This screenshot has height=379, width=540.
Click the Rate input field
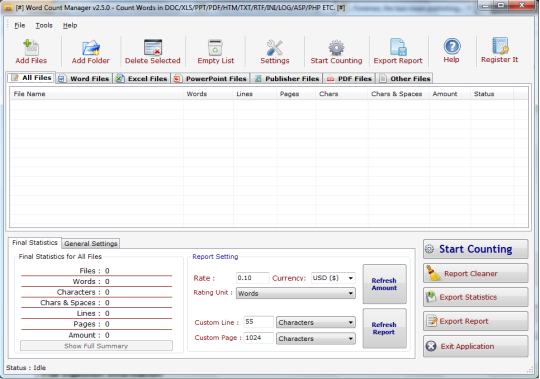(252, 278)
